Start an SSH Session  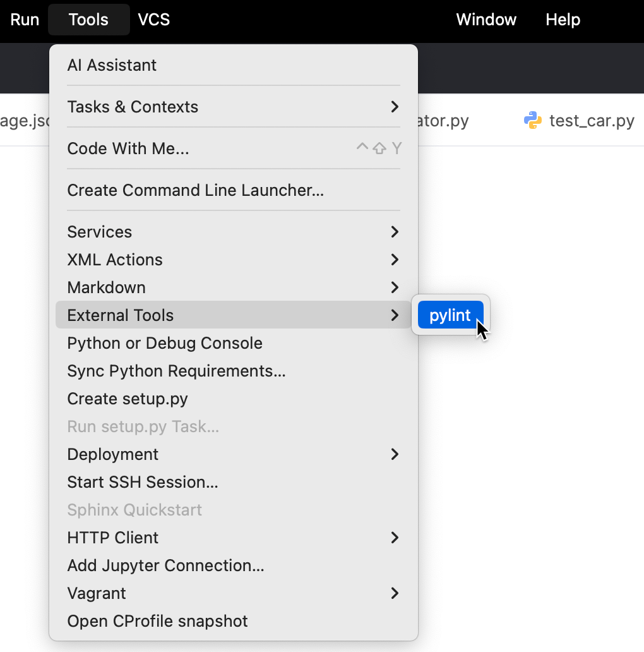142,482
